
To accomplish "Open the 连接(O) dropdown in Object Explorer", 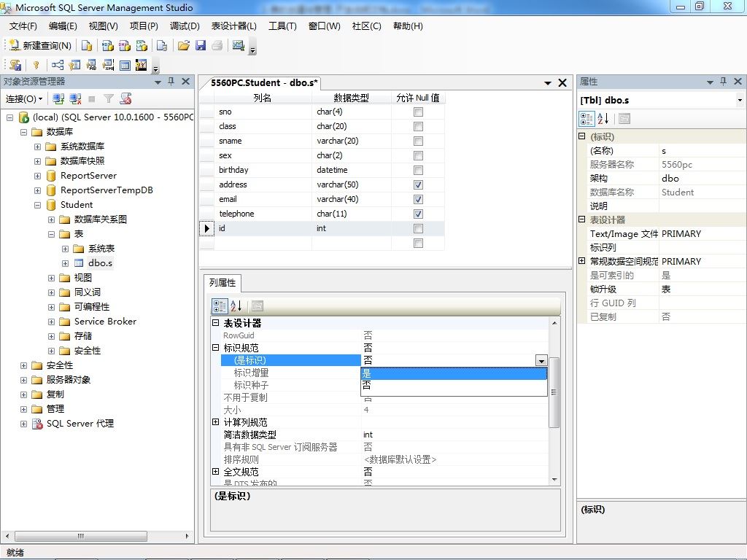I will (24, 98).
